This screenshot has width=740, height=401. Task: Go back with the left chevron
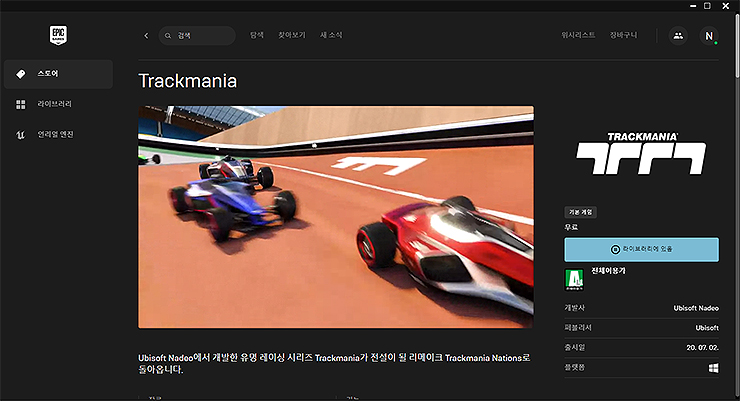[x=146, y=35]
